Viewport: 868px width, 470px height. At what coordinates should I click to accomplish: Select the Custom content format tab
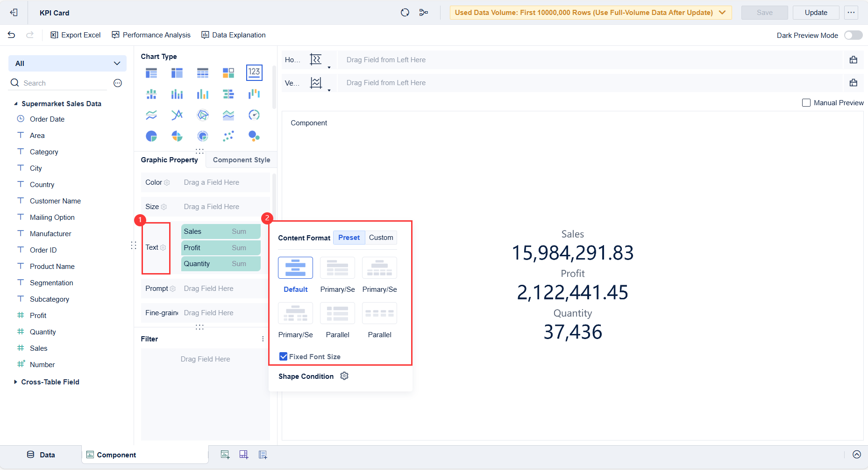click(x=380, y=237)
